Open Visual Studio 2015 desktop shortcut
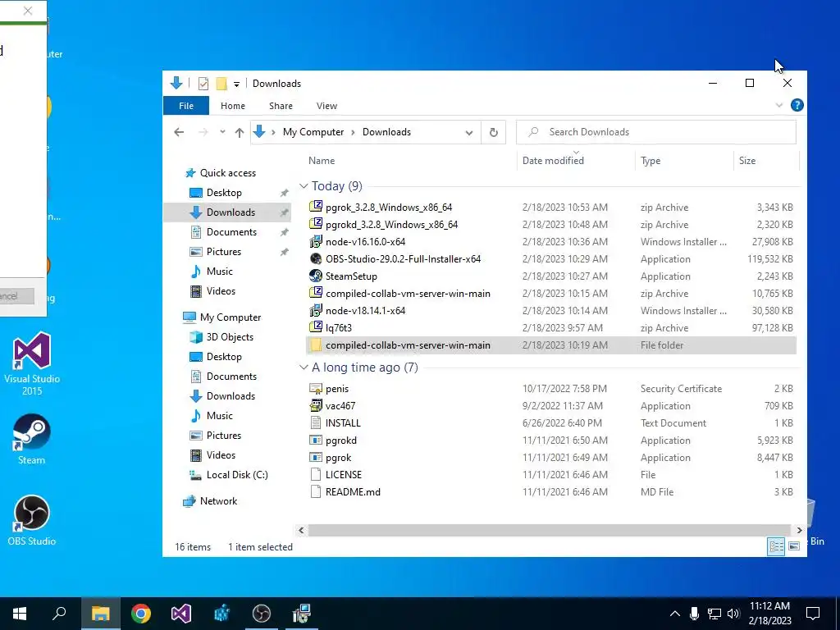This screenshot has height=630, width=840. pyautogui.click(x=32, y=363)
